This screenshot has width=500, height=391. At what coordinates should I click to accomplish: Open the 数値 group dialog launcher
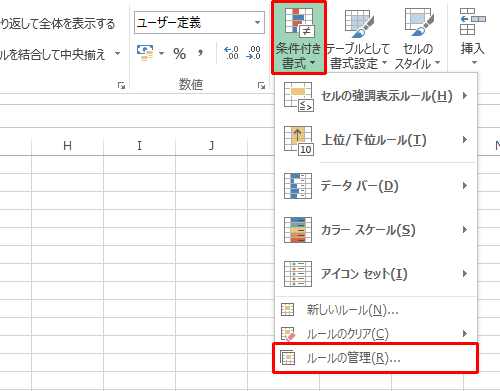pyautogui.click(x=261, y=86)
